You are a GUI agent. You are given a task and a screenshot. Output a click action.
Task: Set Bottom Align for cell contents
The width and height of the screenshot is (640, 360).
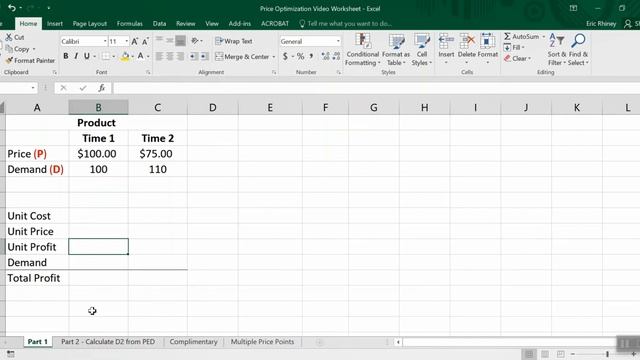pyautogui.click(x=180, y=40)
